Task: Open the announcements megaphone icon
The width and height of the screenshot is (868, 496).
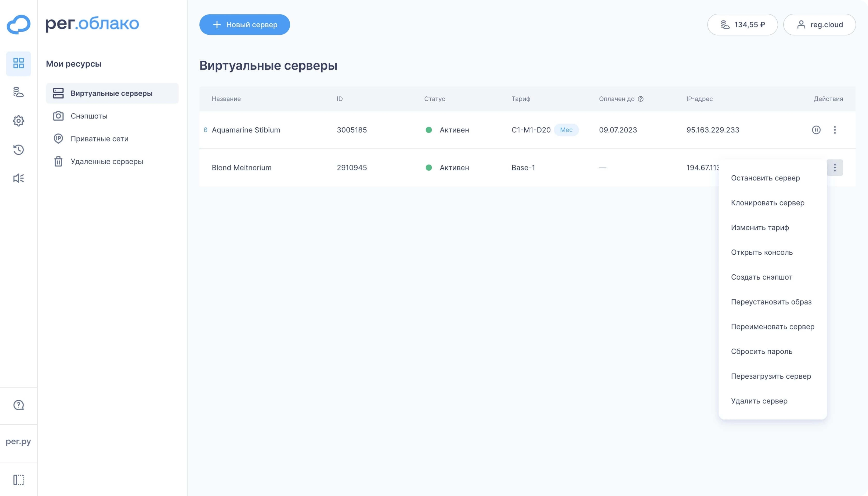Action: click(x=18, y=178)
